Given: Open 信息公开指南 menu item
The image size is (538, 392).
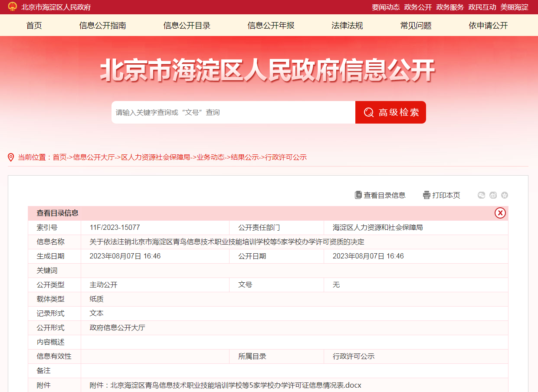Looking at the screenshot, I should [103, 26].
